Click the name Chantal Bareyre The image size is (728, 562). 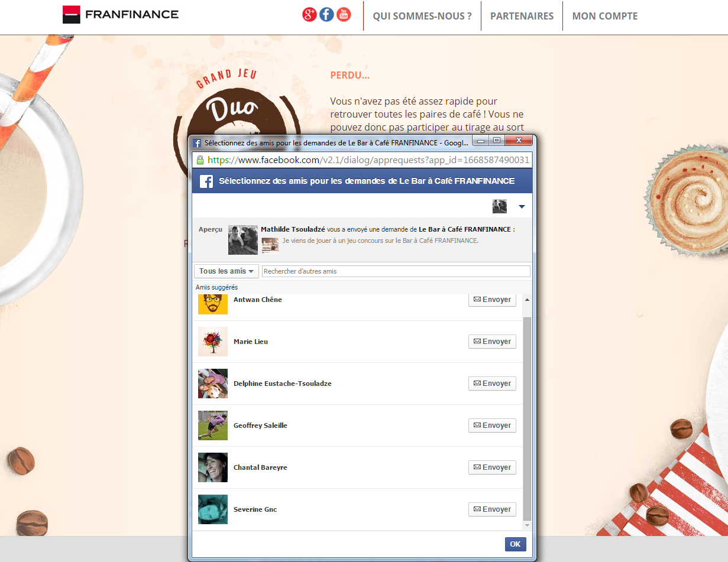(x=260, y=467)
